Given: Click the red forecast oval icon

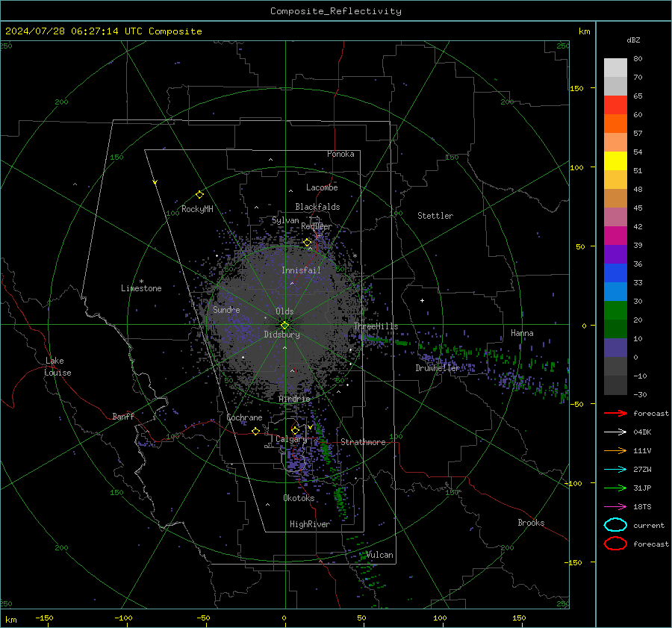Looking at the screenshot, I should click(615, 544).
